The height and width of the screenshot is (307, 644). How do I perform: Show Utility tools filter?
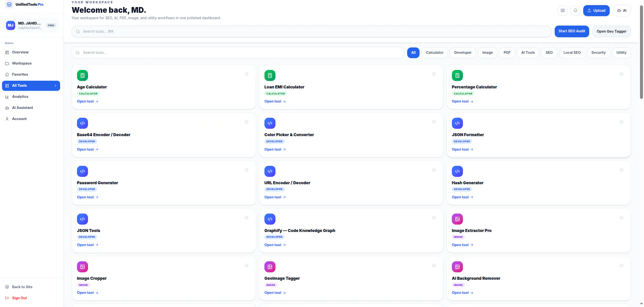pyautogui.click(x=621, y=52)
